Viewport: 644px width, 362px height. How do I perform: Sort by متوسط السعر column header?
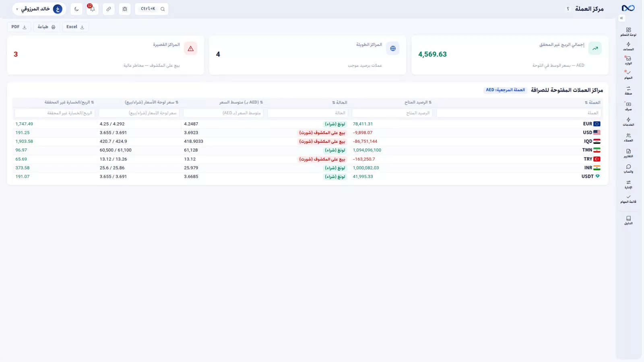[241, 103]
